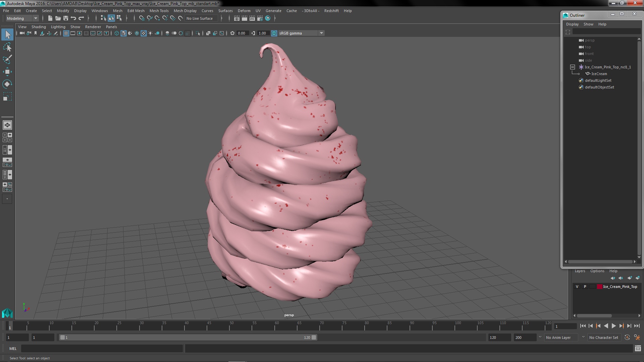Image resolution: width=644 pixels, height=362 pixels.
Task: Open Outliner Display menu
Action: coord(572,24)
